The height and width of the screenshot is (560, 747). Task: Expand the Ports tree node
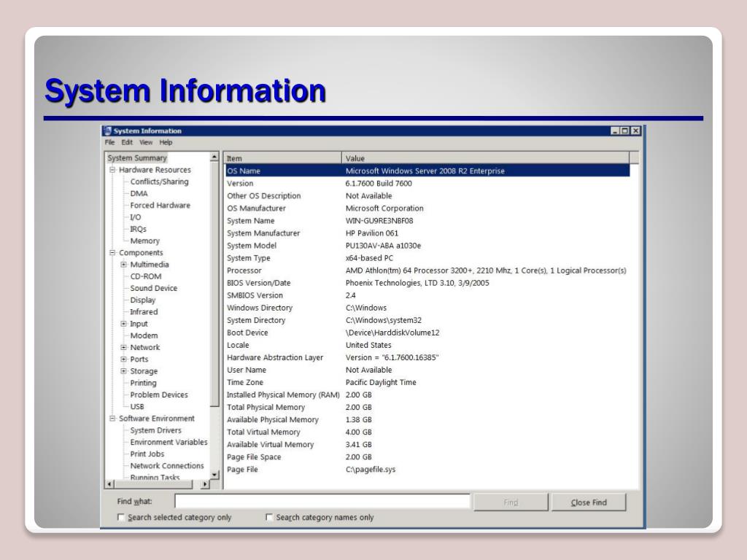[124, 359]
